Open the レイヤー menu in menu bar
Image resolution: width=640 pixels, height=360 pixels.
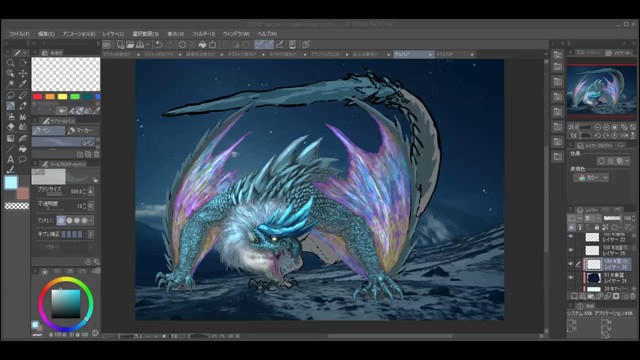[113, 34]
